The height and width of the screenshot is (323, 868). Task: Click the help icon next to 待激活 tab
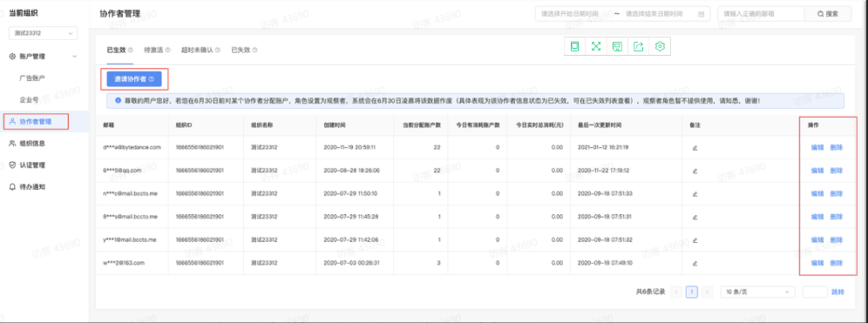pyautogui.click(x=167, y=50)
